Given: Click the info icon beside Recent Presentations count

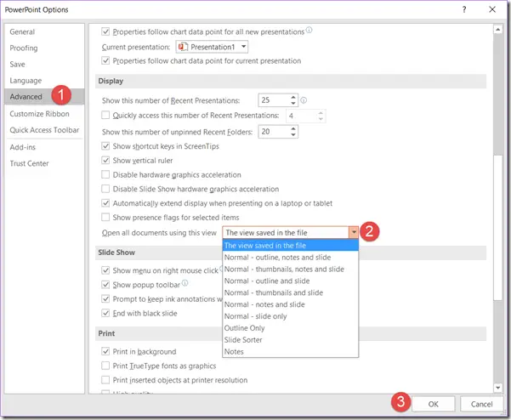Looking at the screenshot, I should pos(304,100).
